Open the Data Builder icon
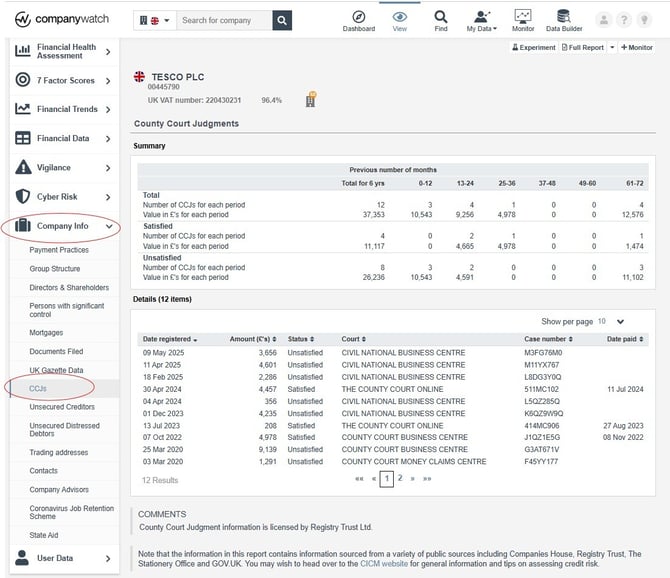670x578 pixels. point(564,16)
